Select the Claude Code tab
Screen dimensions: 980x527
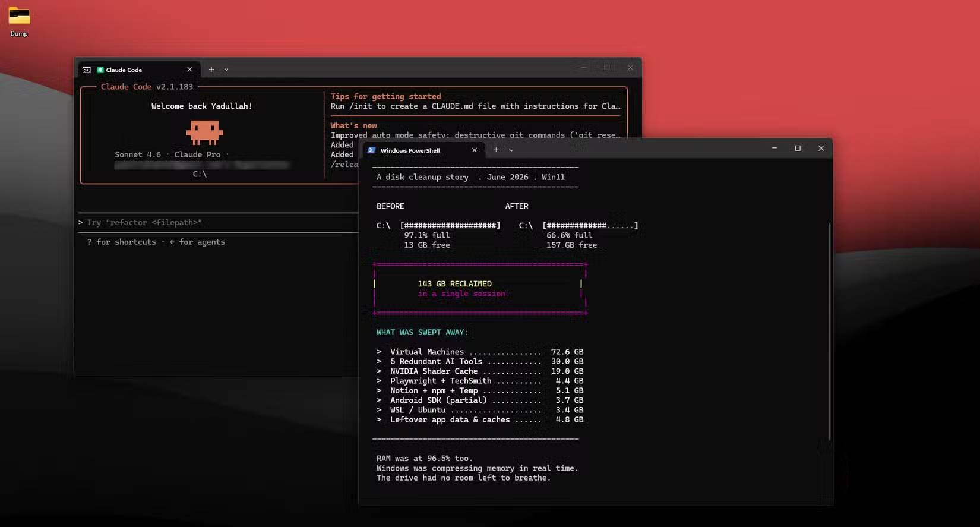139,70
